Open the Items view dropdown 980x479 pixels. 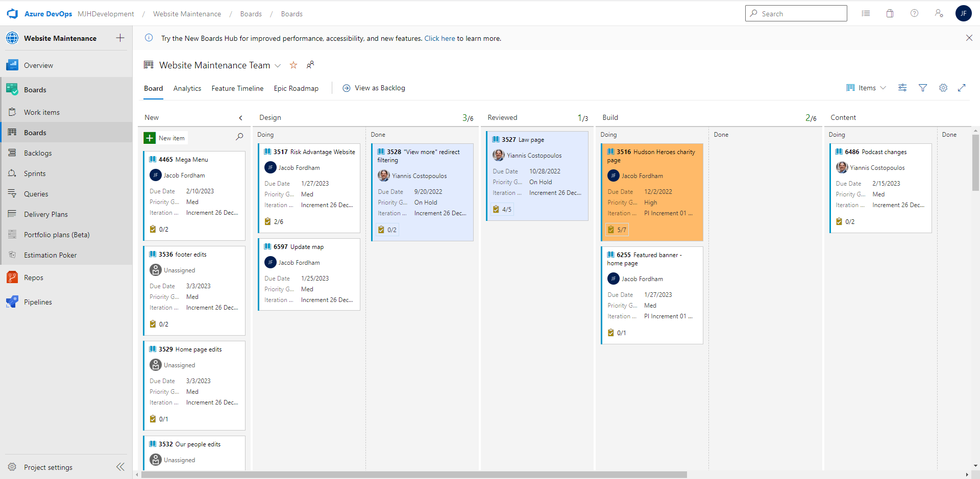tap(866, 88)
